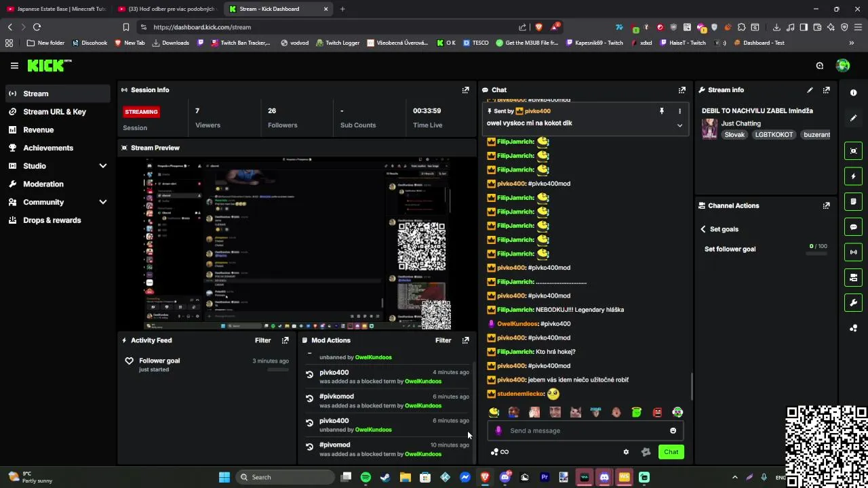This screenshot has height=488, width=868.
Task: Pop out the Stream info panel
Action: tap(826, 89)
